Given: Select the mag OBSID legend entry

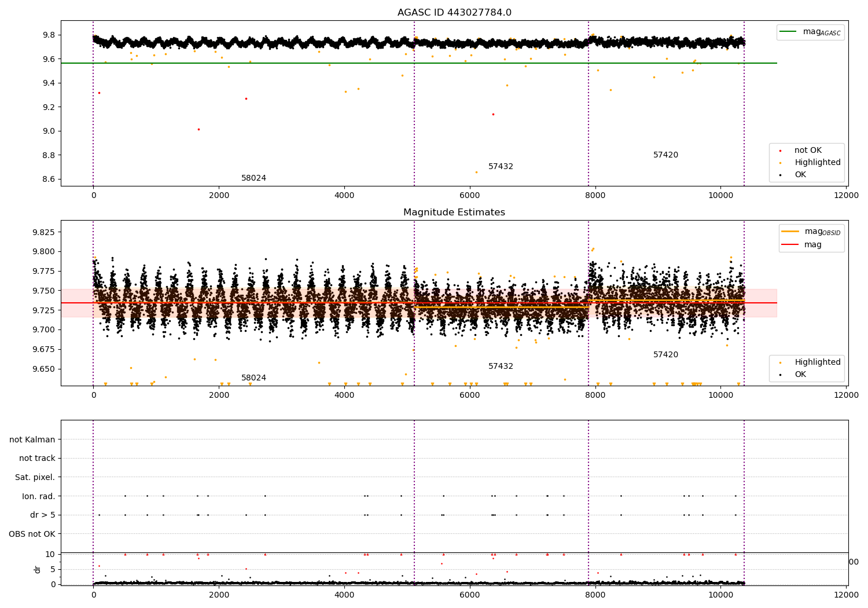Looking at the screenshot, I should [x=810, y=232].
